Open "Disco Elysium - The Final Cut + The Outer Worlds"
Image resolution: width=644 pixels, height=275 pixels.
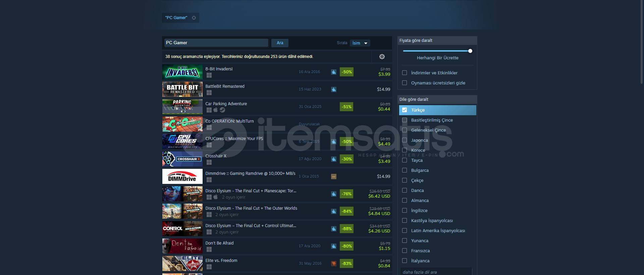point(251,208)
